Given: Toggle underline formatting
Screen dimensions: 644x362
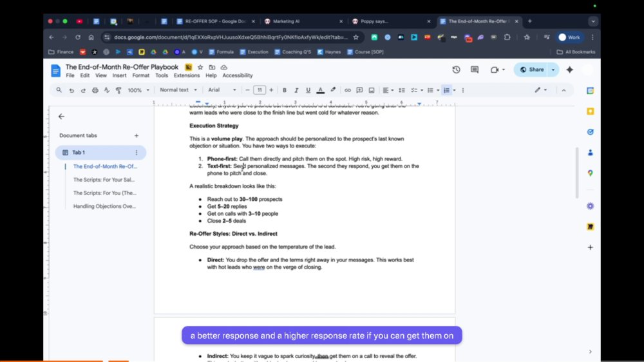Looking at the screenshot, I should coord(308,90).
